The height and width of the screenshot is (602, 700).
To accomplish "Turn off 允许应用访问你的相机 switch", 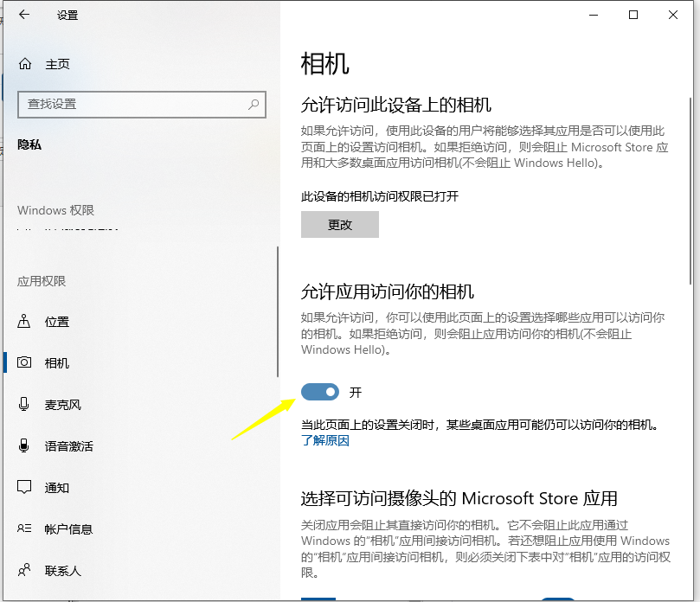I will (320, 393).
